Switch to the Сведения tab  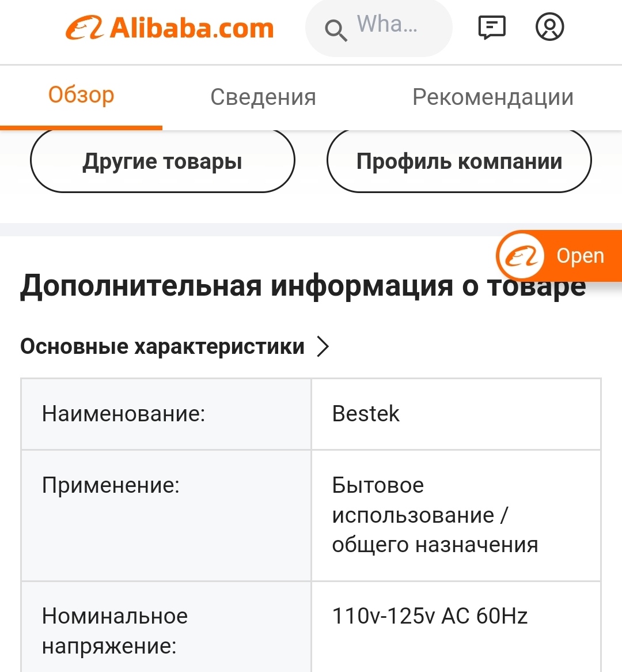pyautogui.click(x=263, y=97)
